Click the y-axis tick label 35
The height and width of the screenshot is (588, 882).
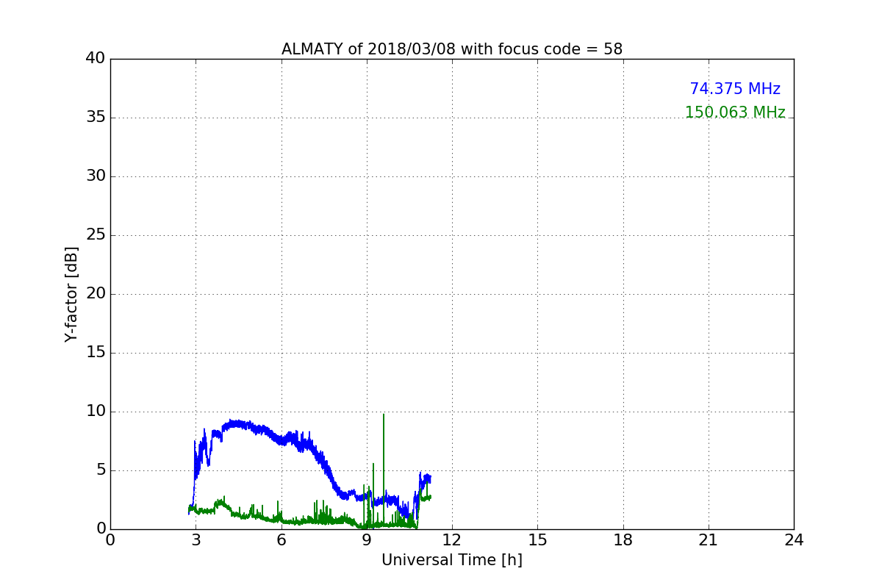[95, 118]
